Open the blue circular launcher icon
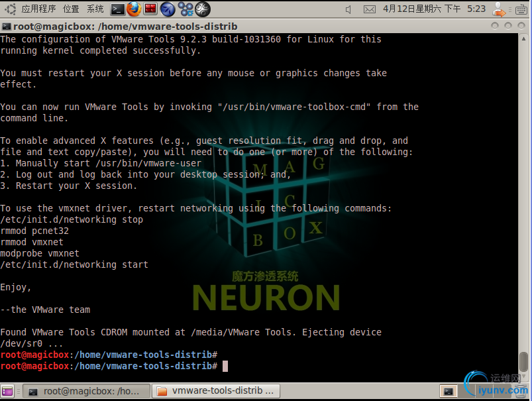The height and width of the screenshot is (401, 532). (x=168, y=9)
